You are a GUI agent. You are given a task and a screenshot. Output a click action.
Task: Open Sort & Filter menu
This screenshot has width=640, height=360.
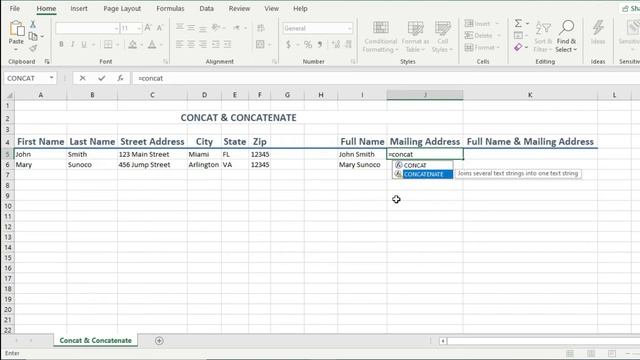coord(543,36)
